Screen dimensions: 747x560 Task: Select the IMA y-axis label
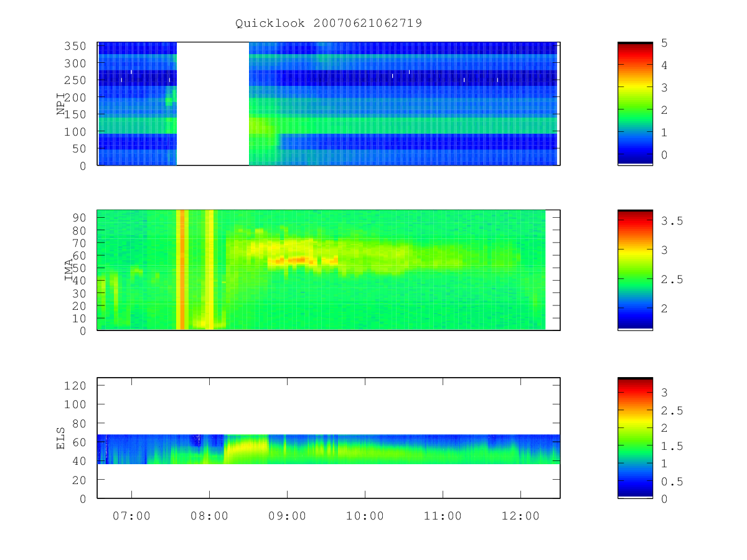(x=68, y=270)
